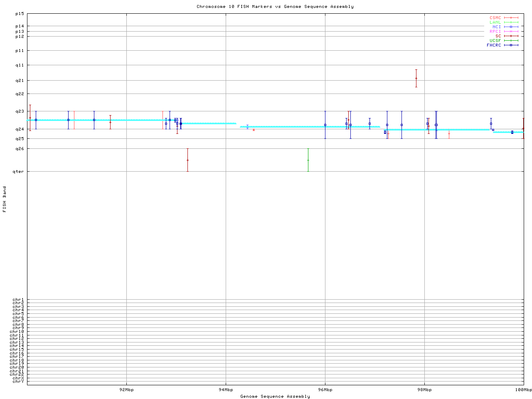Click the chart title text at top

(275, 7)
